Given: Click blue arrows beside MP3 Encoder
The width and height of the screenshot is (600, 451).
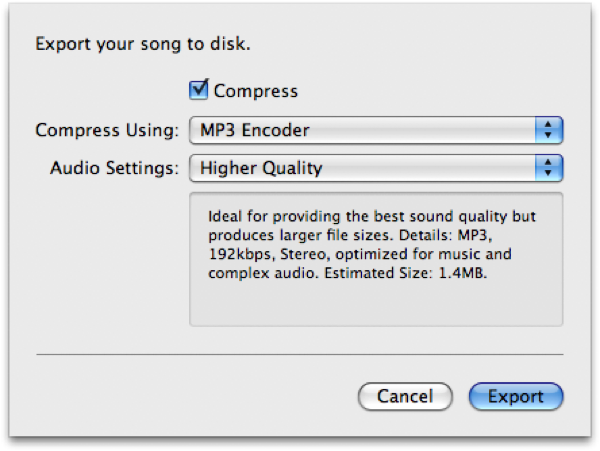Looking at the screenshot, I should pos(549,130).
